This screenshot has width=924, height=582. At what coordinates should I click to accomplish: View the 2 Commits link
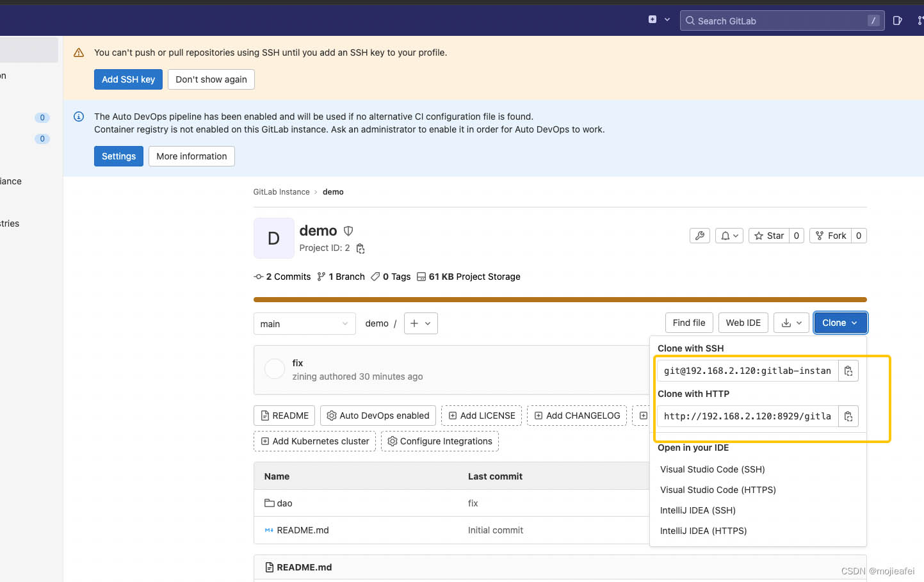(x=282, y=277)
